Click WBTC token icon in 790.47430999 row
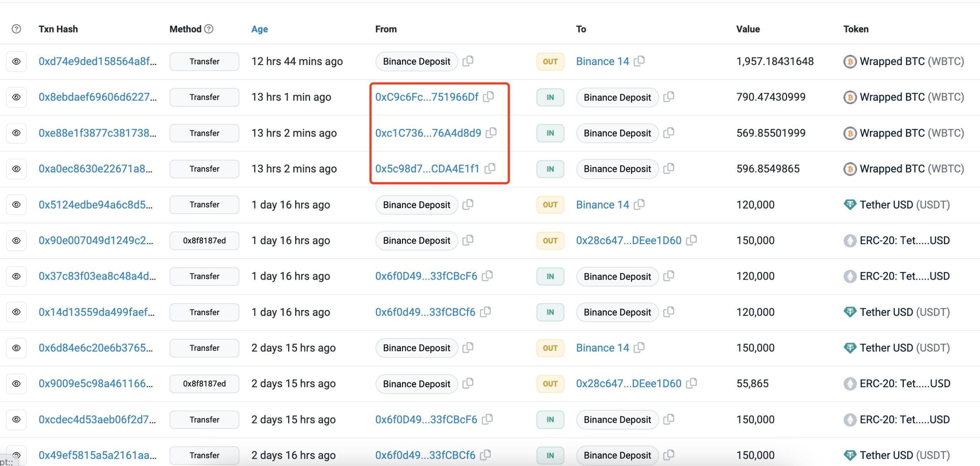The height and width of the screenshot is (466, 980). click(x=850, y=97)
